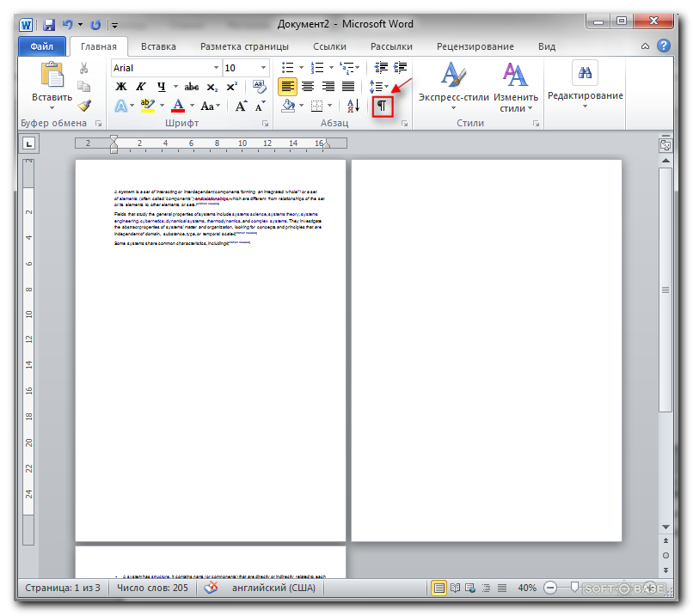Image resolution: width=693 pixels, height=616 pixels.
Task: Open the Word Help question mark
Action: click(664, 46)
